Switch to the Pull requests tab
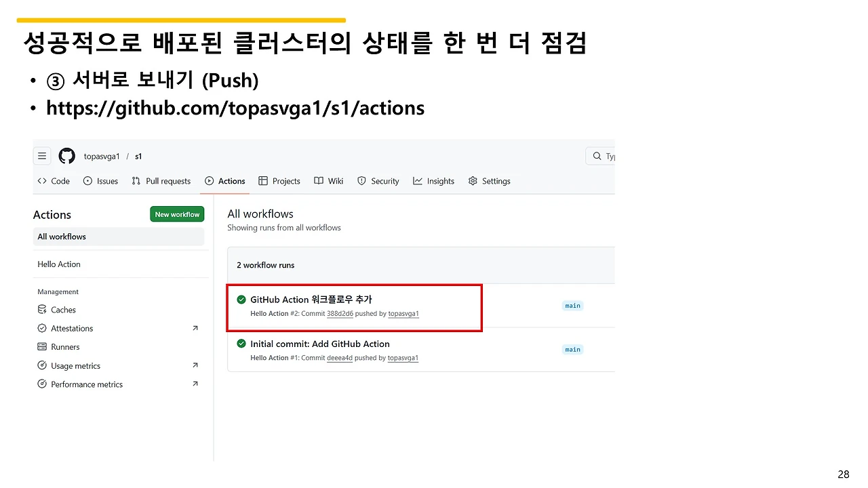This screenshot has width=868, height=488. [161, 181]
